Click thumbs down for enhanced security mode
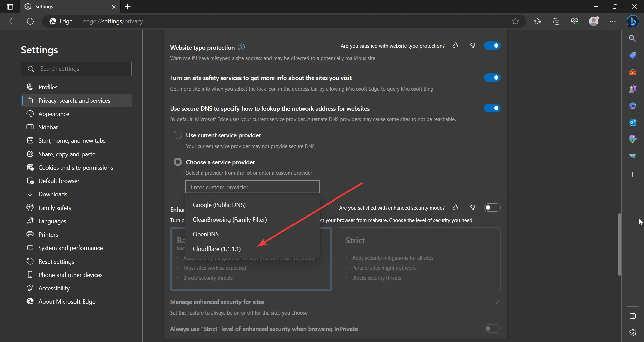The width and height of the screenshot is (644, 342). click(473, 208)
